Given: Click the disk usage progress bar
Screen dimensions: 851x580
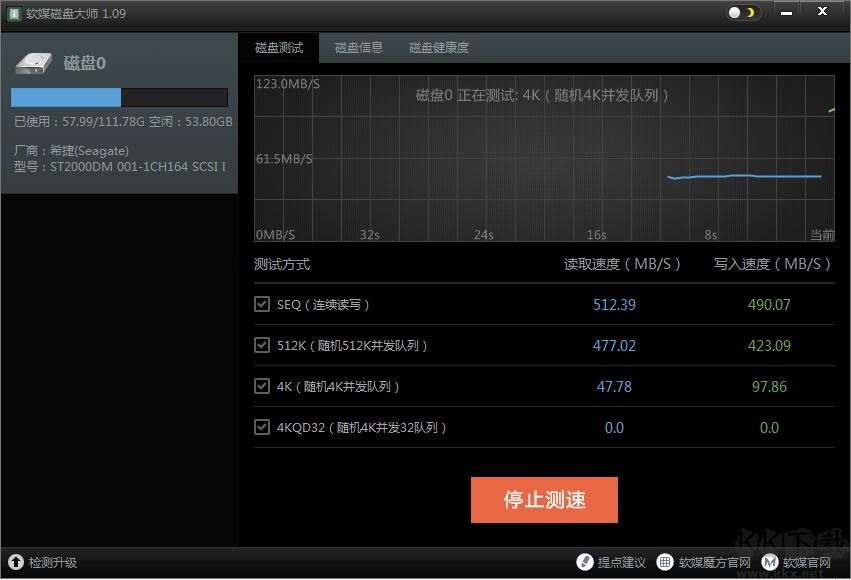Looking at the screenshot, I should tap(120, 97).
